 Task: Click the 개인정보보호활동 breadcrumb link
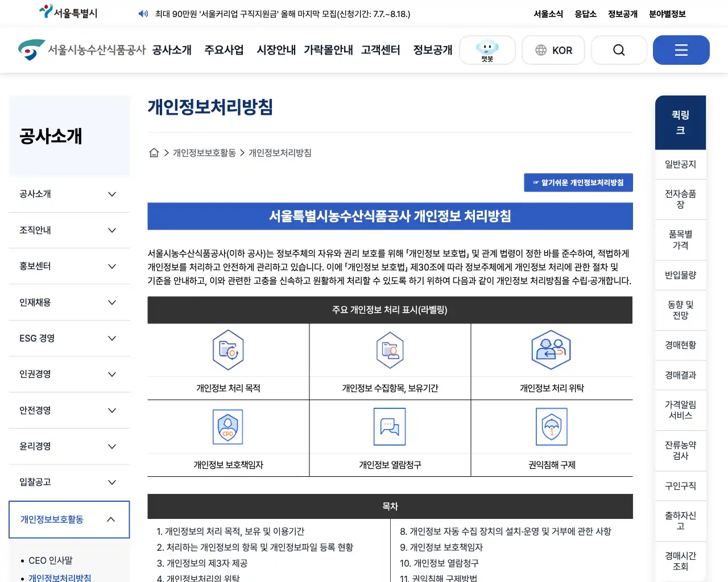204,153
